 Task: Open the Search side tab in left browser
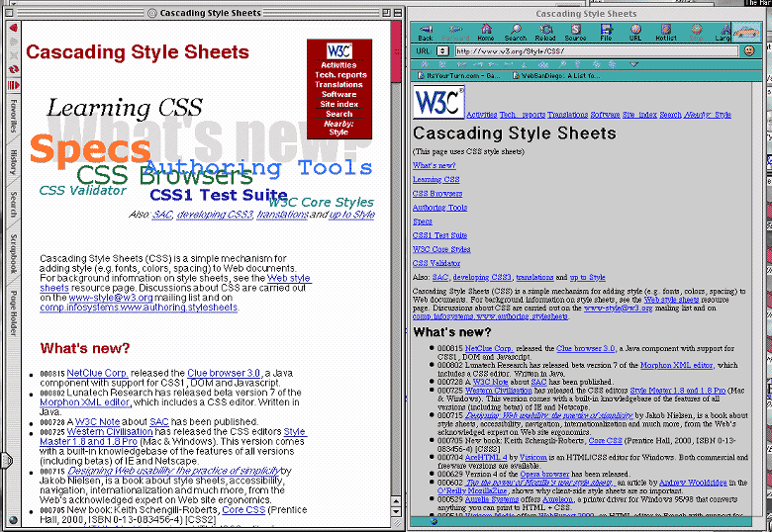pos(13,205)
